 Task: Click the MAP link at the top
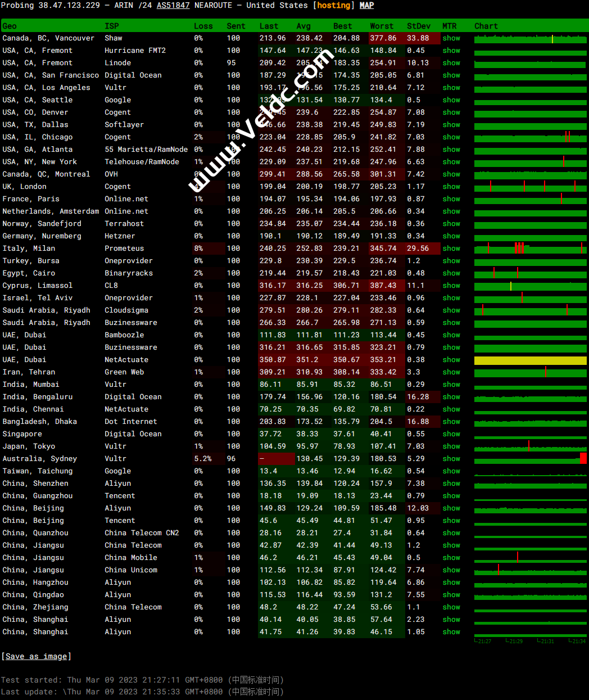pos(366,5)
